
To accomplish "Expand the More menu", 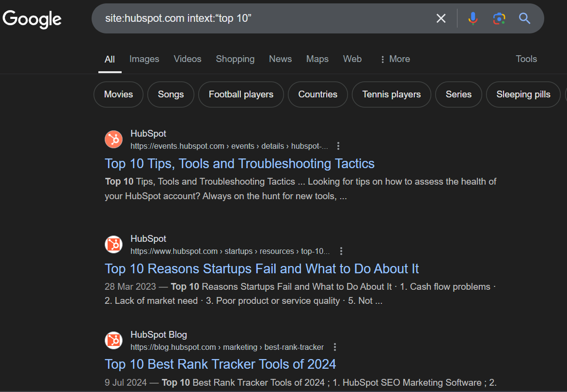I will [395, 59].
